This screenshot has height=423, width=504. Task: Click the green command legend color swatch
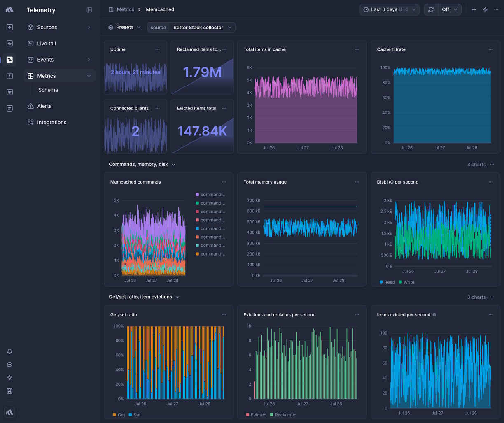[197, 203]
